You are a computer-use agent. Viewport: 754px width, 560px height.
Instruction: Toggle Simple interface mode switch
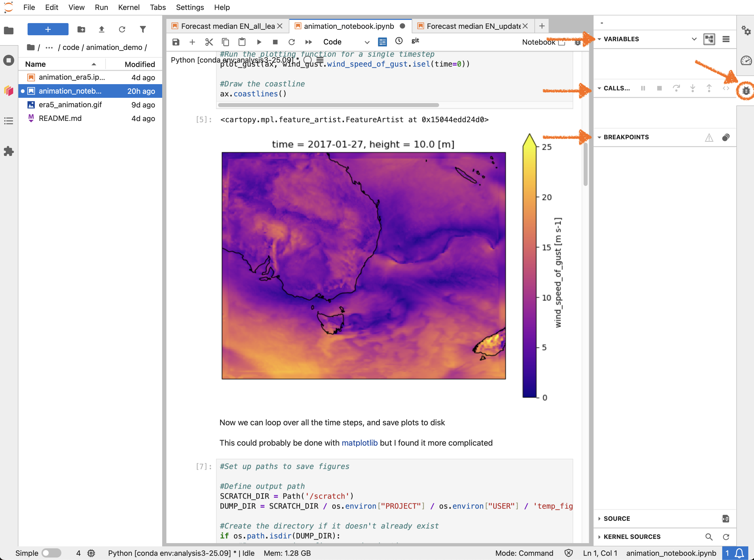coord(51,553)
